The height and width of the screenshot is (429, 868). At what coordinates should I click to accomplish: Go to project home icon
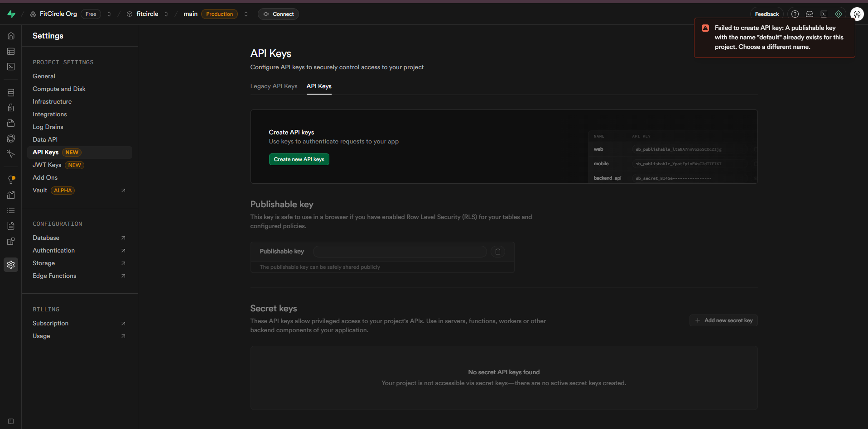point(11,36)
